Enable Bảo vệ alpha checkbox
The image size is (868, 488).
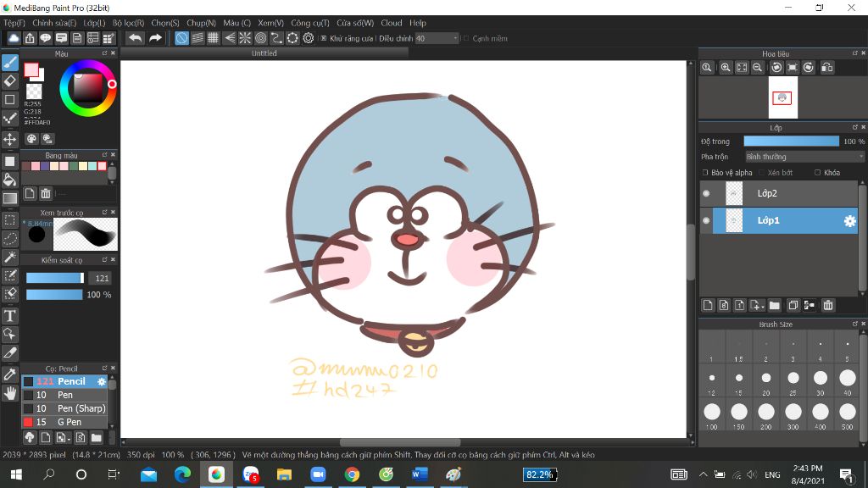pyautogui.click(x=705, y=173)
